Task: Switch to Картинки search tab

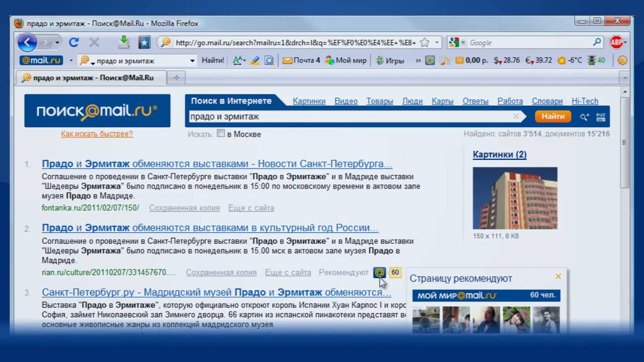Action: point(309,101)
